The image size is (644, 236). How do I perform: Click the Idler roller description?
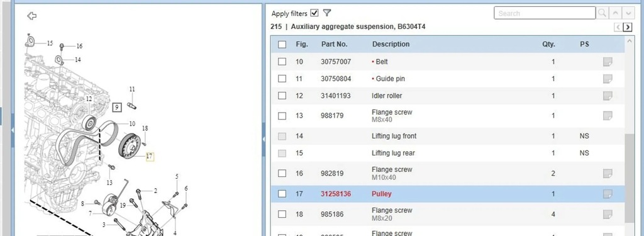pos(387,96)
